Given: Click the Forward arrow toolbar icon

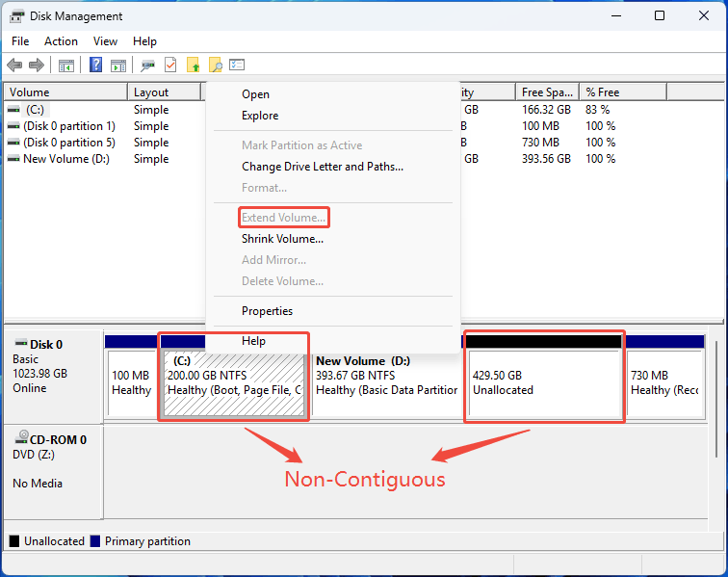Looking at the screenshot, I should (x=37, y=66).
